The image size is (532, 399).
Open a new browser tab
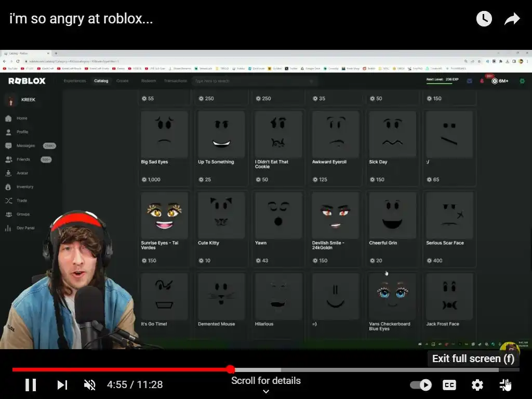[x=56, y=54]
